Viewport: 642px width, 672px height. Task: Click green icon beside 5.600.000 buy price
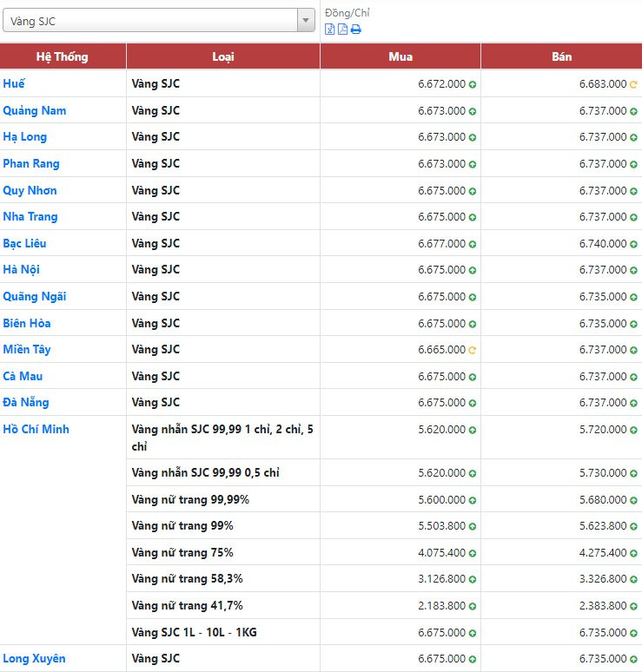473,500
